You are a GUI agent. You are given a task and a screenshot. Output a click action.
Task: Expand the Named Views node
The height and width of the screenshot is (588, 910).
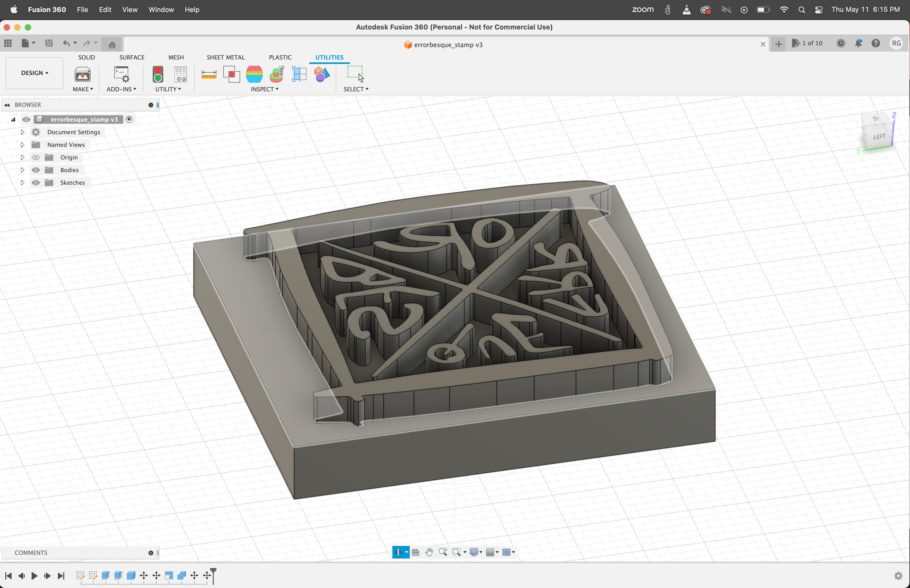click(22, 145)
